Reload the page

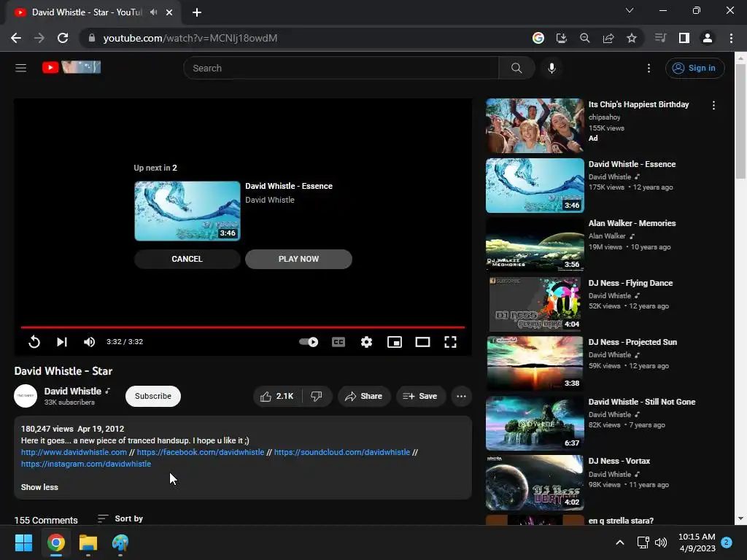tap(63, 38)
